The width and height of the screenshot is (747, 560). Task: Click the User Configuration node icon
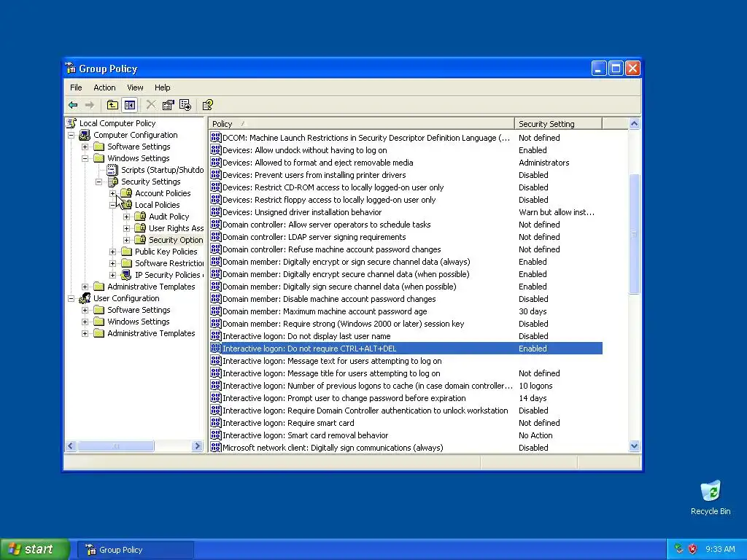pyautogui.click(x=85, y=298)
